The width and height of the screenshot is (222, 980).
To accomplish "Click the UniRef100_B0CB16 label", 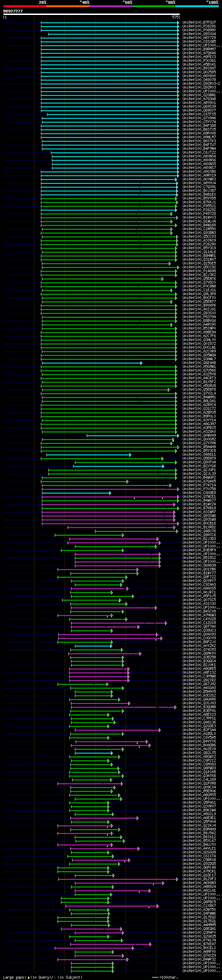I will pyautogui.click(x=199, y=523).
